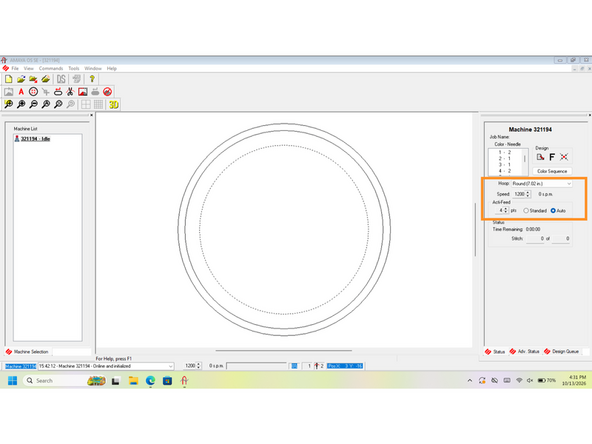Click the 4 - 2 color needle row

click(505, 171)
